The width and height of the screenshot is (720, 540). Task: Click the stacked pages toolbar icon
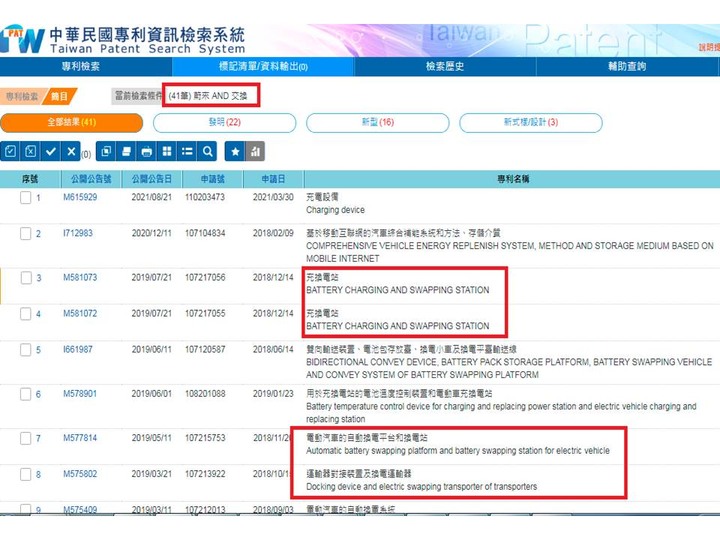coord(126,151)
